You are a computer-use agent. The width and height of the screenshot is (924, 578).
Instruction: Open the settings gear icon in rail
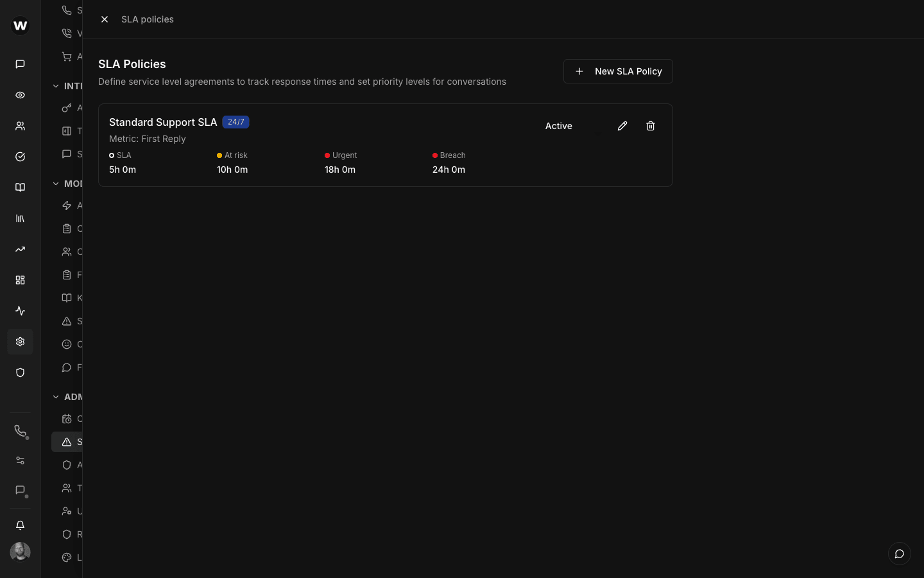pos(20,342)
